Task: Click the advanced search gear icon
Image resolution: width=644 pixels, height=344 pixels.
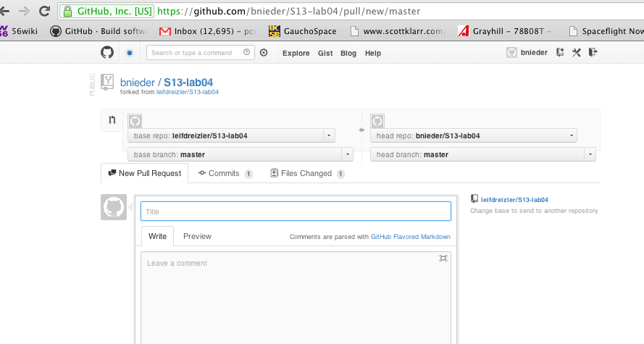Action: (x=264, y=53)
